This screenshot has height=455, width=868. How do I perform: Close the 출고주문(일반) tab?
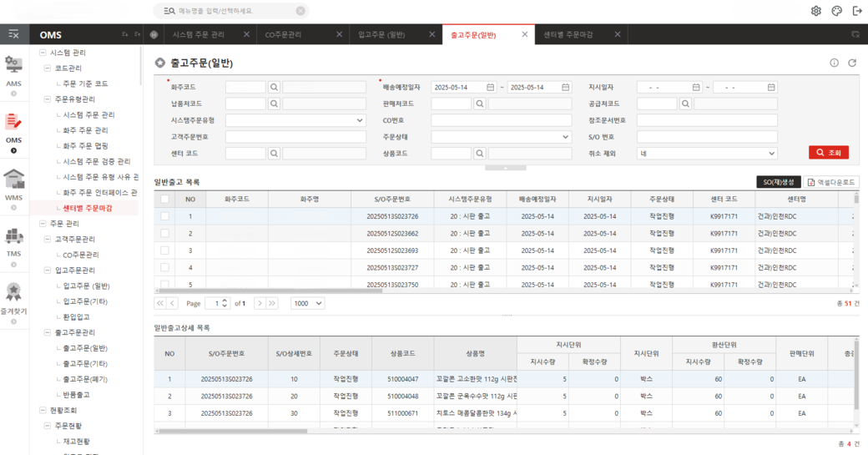coord(525,34)
